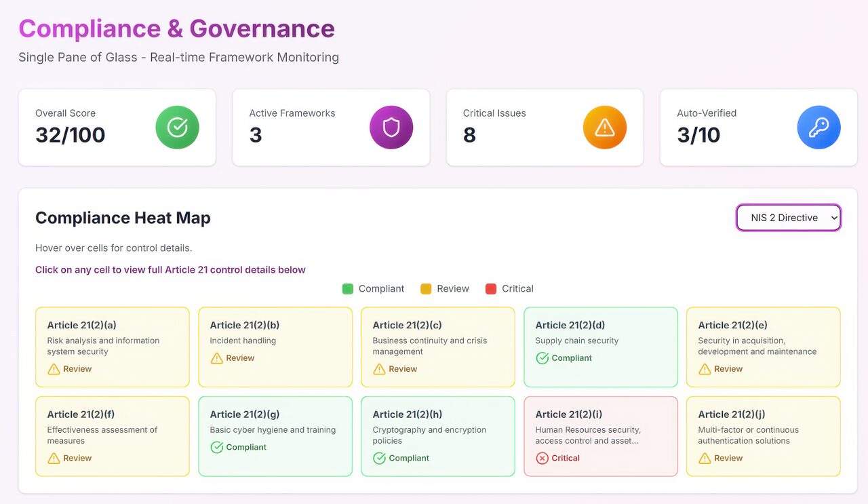Click the Article 21 control details instruction text
This screenshot has width=868, height=504.
coord(170,269)
